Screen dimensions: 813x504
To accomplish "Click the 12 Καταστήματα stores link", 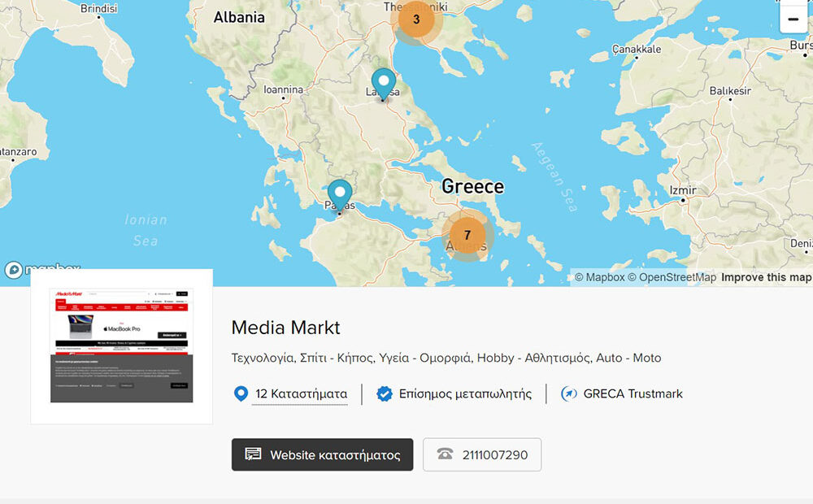I will [302, 394].
